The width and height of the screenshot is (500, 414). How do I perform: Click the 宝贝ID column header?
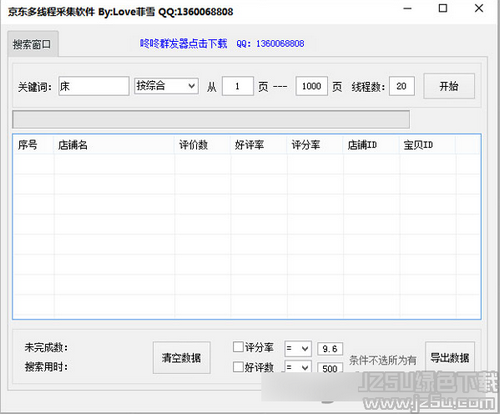(x=427, y=145)
